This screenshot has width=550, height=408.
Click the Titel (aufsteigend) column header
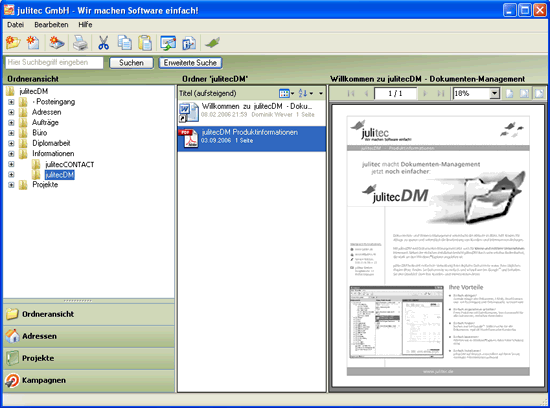point(208,93)
